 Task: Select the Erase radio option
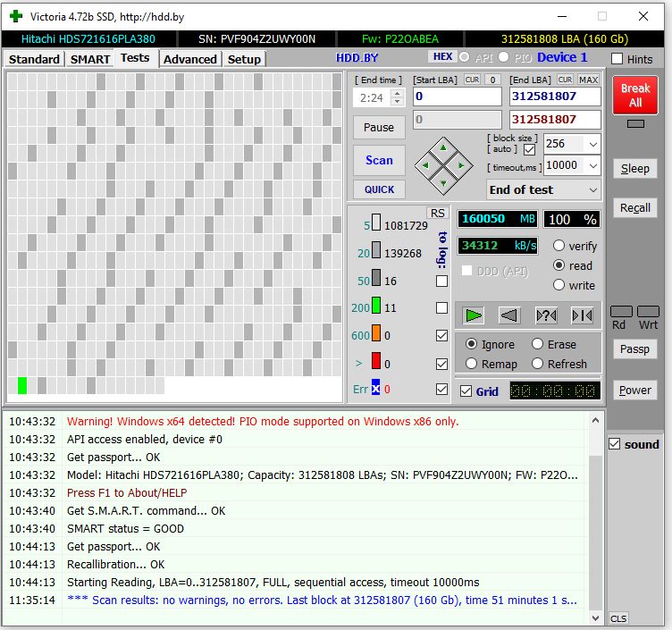coord(537,344)
